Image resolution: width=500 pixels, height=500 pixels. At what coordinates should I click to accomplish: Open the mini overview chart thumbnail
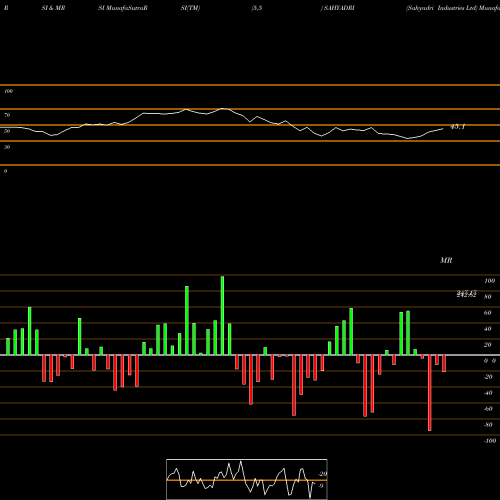pyautogui.click(x=247, y=479)
